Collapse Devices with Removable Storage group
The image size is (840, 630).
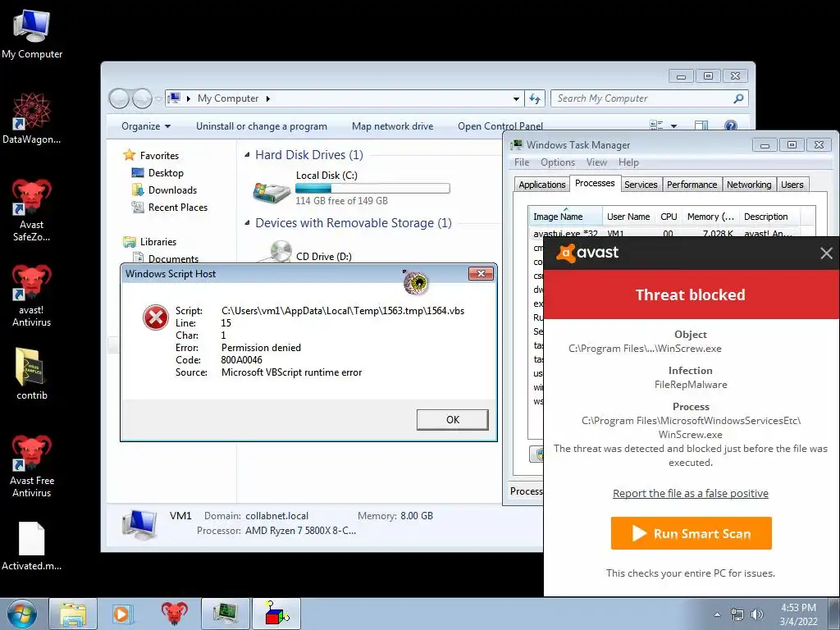click(x=247, y=223)
